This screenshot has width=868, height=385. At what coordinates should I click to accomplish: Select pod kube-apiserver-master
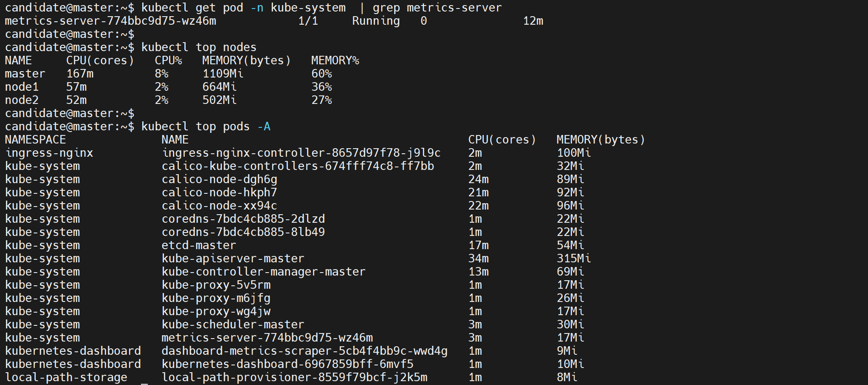tap(233, 259)
